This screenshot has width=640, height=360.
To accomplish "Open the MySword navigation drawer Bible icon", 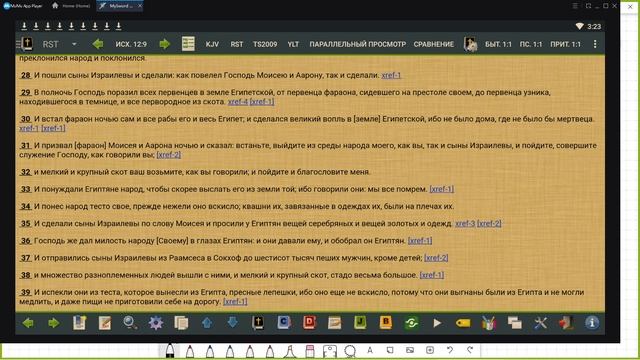I will pyautogui.click(x=27, y=44).
